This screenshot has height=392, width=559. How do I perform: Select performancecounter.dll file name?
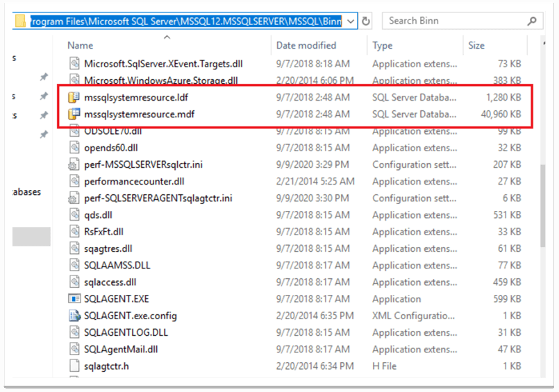pyautogui.click(x=134, y=182)
